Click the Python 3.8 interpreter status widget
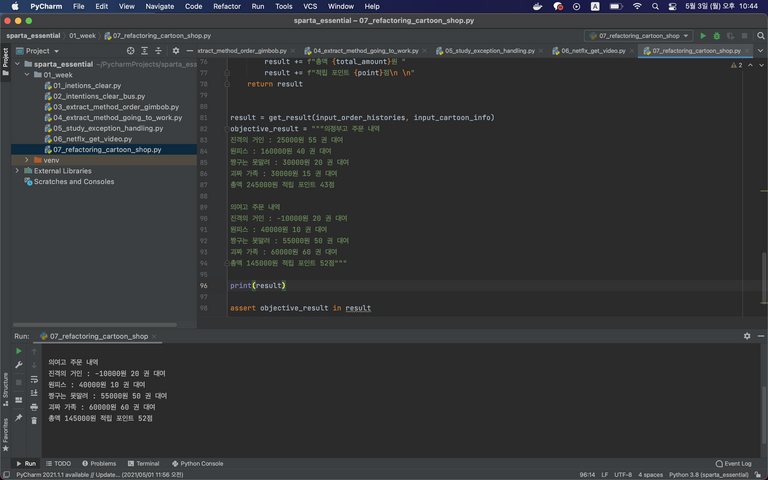 709,475
